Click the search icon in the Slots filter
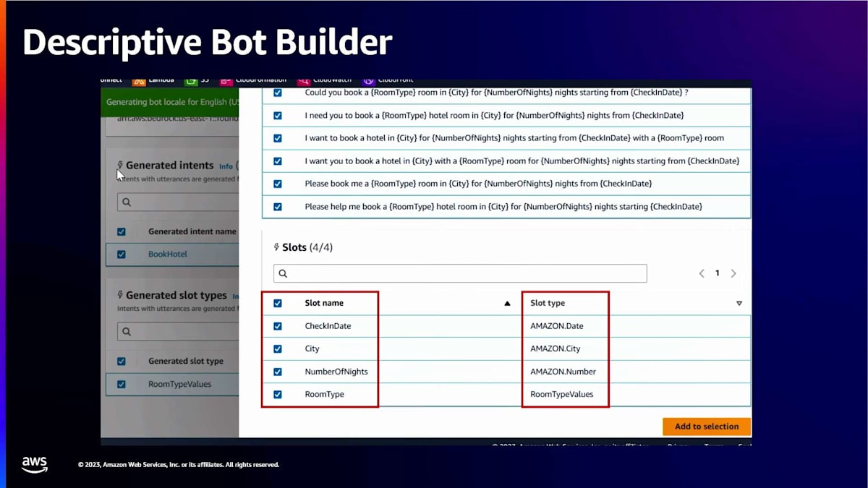The width and height of the screenshot is (868, 488). pyautogui.click(x=283, y=273)
